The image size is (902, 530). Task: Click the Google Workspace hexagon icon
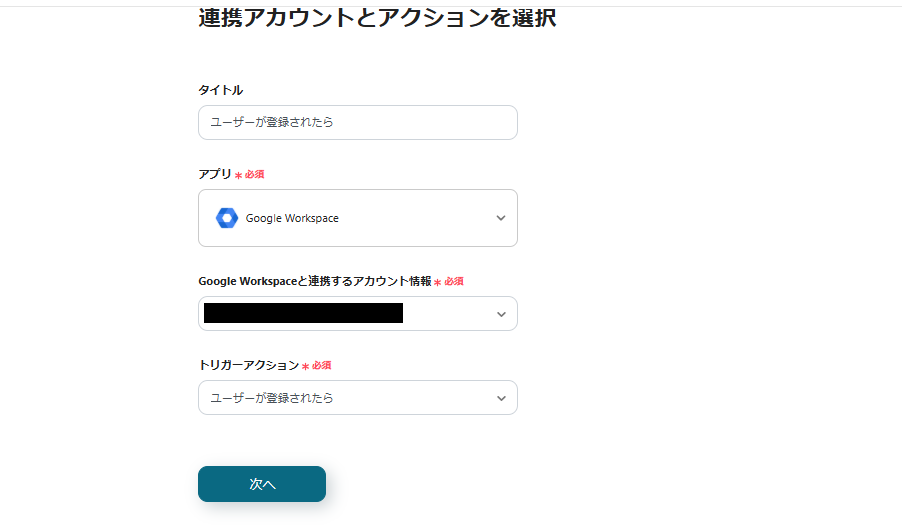coord(226,218)
